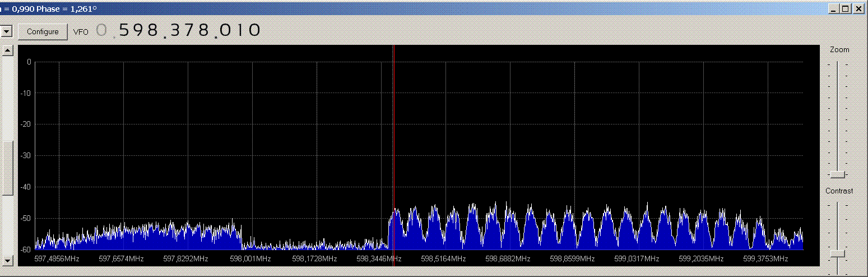Click the 599,3753MHz frequency label

tap(765, 259)
